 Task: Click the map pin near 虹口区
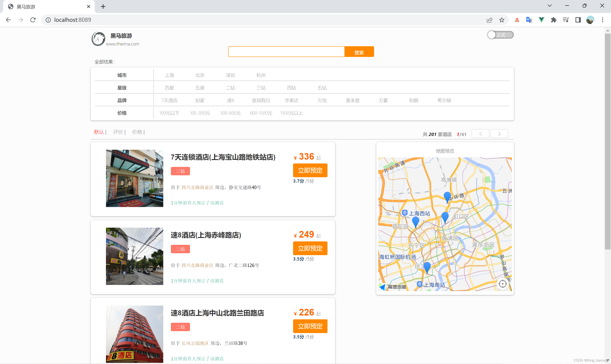445,218
